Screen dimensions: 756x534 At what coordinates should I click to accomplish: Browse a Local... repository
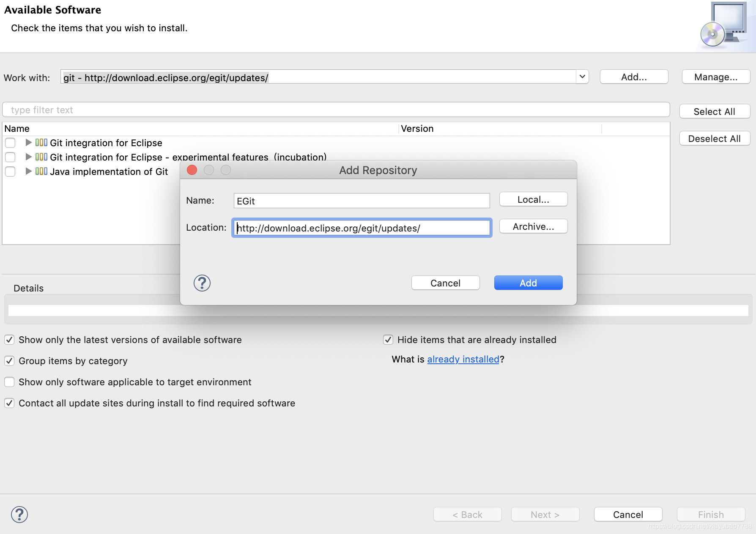[x=533, y=199]
